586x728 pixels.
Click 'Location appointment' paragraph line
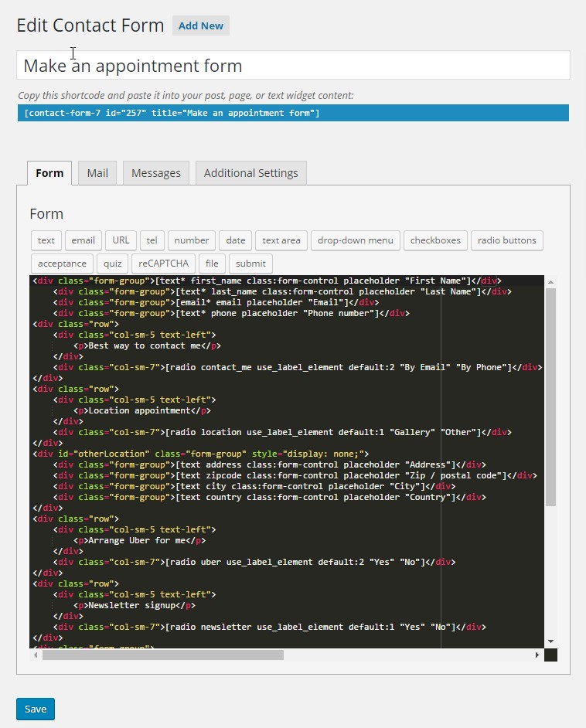pyautogui.click(x=141, y=410)
